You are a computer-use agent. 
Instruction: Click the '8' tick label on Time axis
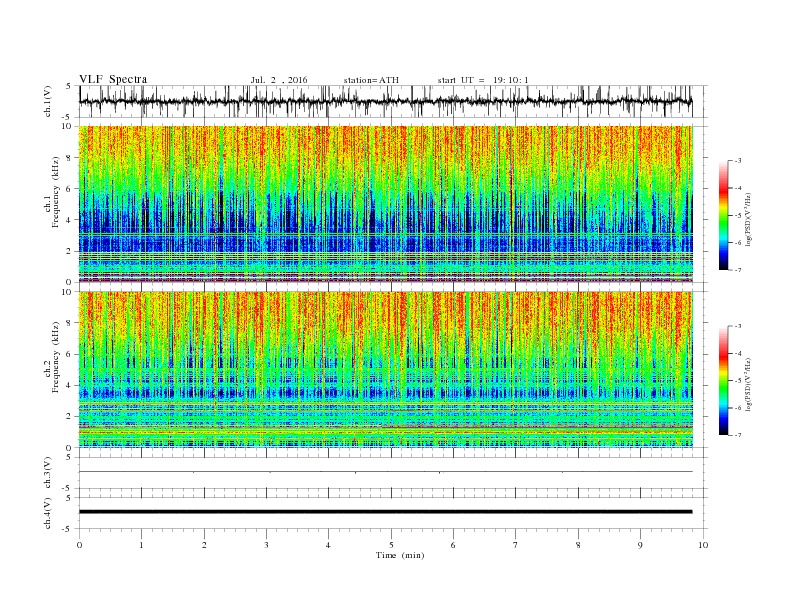[578, 545]
